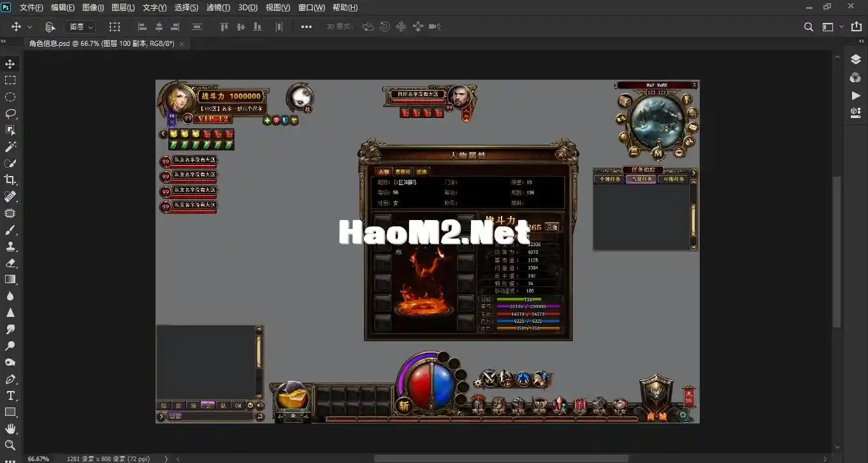
Task: Select the Pen tool
Action: point(10,379)
